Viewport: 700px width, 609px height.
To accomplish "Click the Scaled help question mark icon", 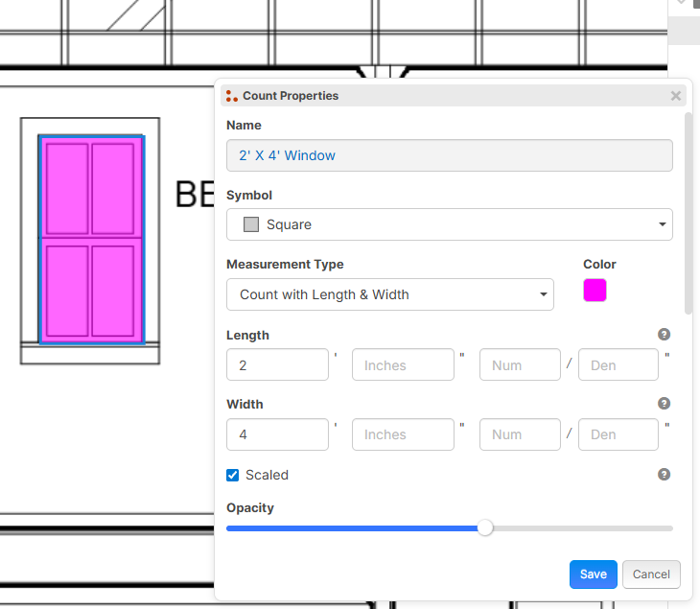I will (x=664, y=475).
